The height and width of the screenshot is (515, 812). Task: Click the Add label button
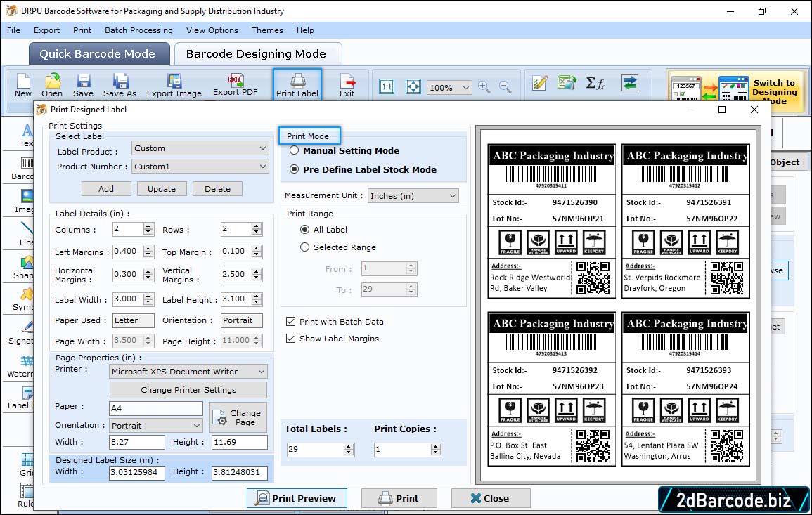pyautogui.click(x=106, y=189)
